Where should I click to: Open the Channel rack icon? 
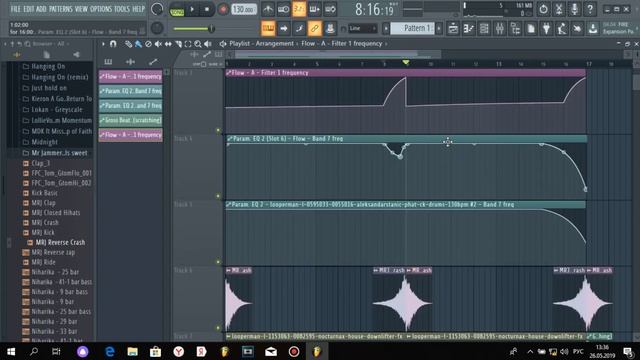click(484, 28)
